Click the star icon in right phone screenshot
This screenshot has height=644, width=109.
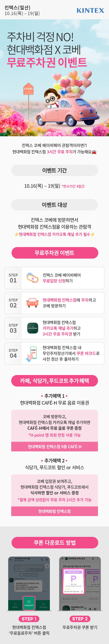pyautogui.click(x=93, y=558)
